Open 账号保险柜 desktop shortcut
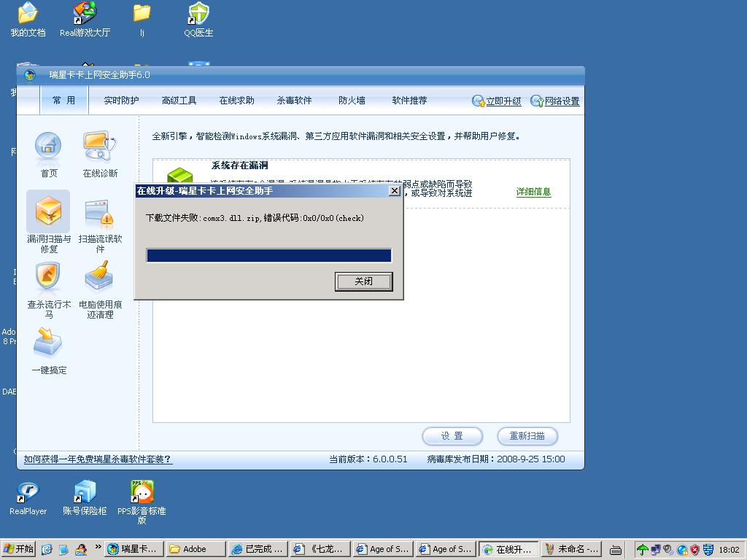Image resolution: width=747 pixels, height=560 pixels. [x=85, y=499]
